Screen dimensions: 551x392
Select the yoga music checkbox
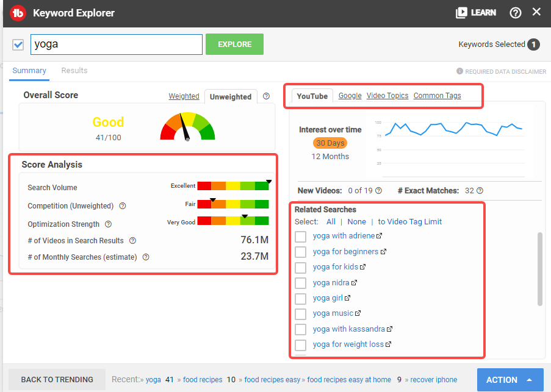click(x=300, y=314)
